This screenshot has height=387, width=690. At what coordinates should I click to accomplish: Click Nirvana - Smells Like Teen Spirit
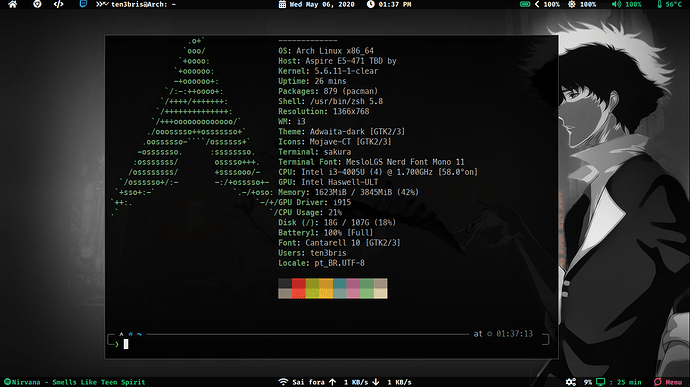pyautogui.click(x=78, y=382)
